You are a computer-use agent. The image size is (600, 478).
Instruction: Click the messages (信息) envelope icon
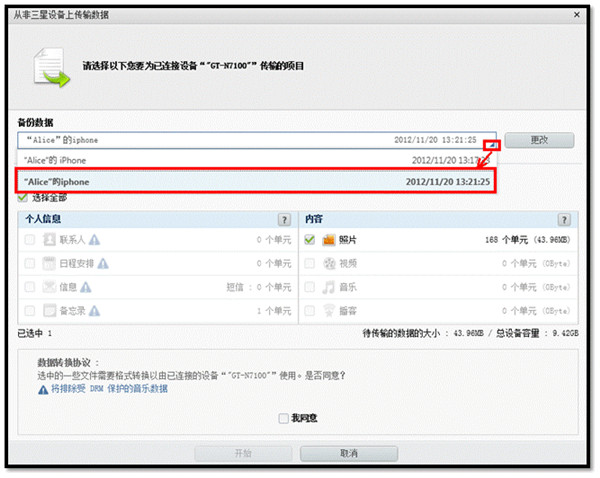coord(49,287)
